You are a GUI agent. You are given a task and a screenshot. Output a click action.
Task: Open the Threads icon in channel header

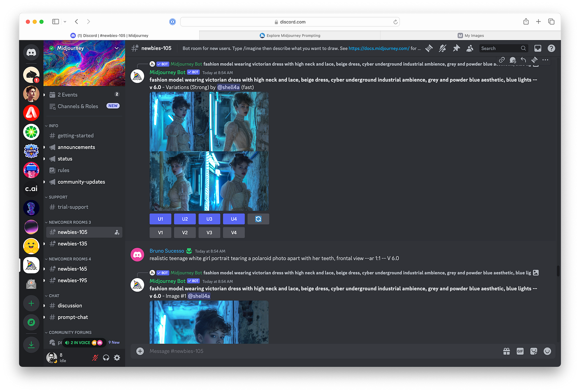(x=429, y=48)
